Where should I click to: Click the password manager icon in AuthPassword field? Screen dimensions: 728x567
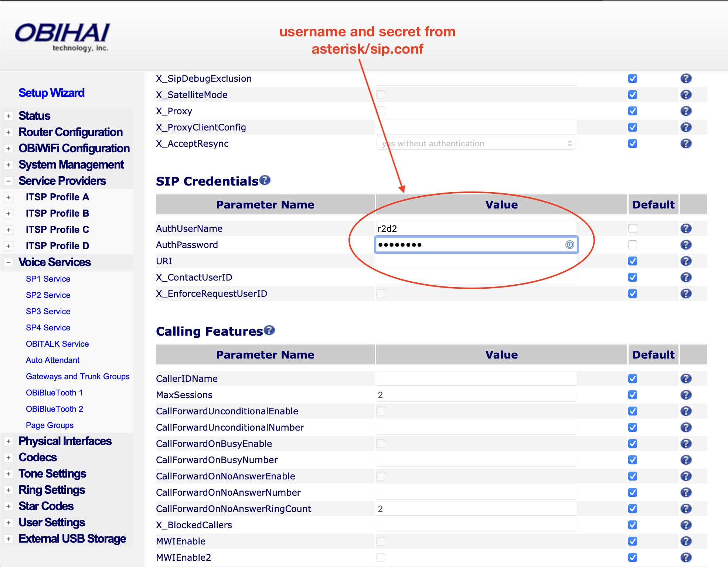[x=569, y=245]
